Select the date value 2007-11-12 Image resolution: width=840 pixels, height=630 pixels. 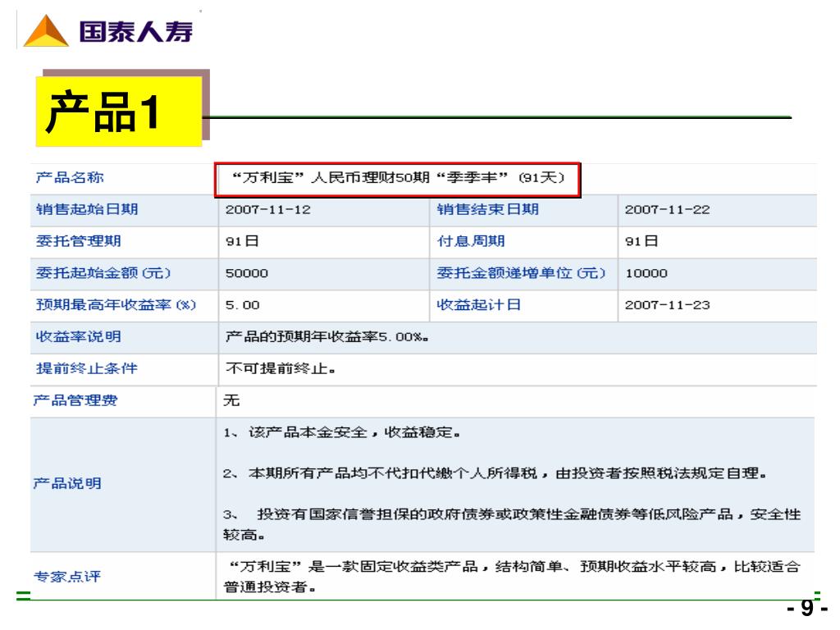pos(268,209)
